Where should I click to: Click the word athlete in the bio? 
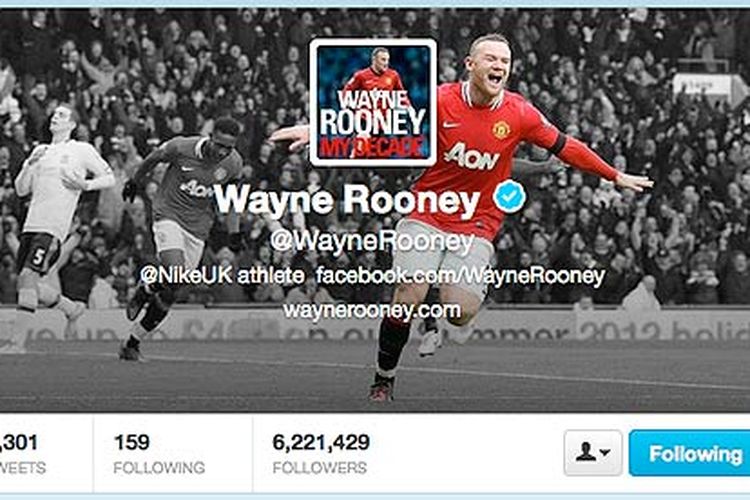[x=271, y=276]
